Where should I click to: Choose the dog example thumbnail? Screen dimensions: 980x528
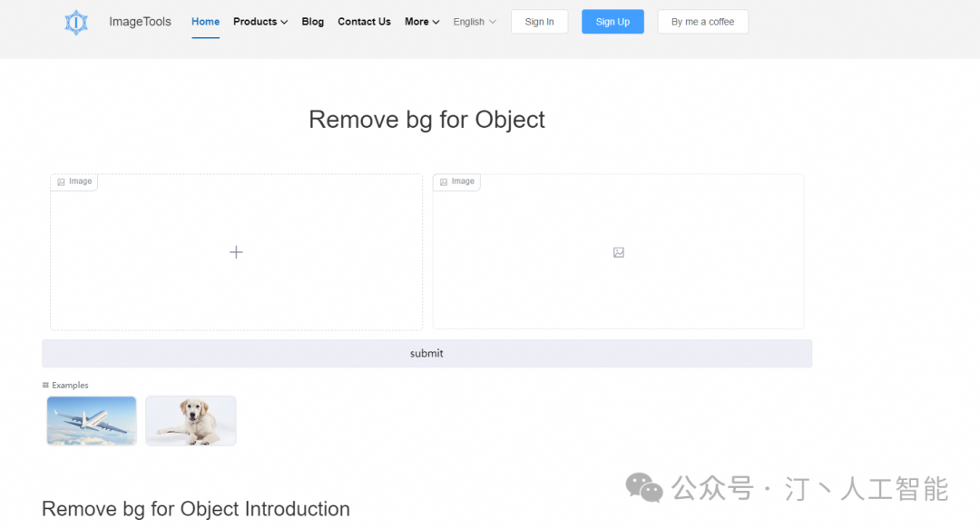tap(191, 421)
